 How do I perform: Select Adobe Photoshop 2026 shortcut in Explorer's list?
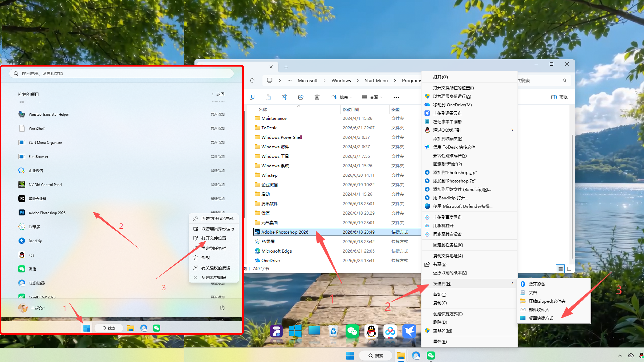click(x=337, y=232)
